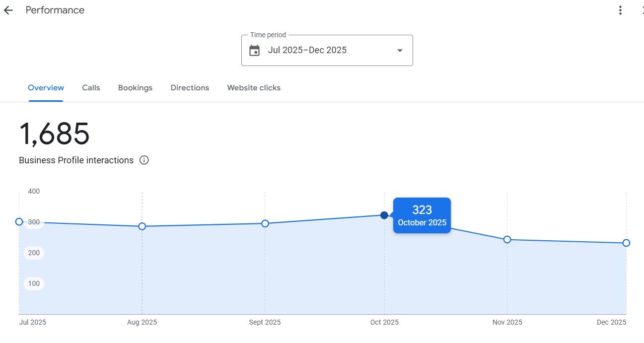
Task: Select the July 2025 data point on chart
Action: [x=19, y=222]
